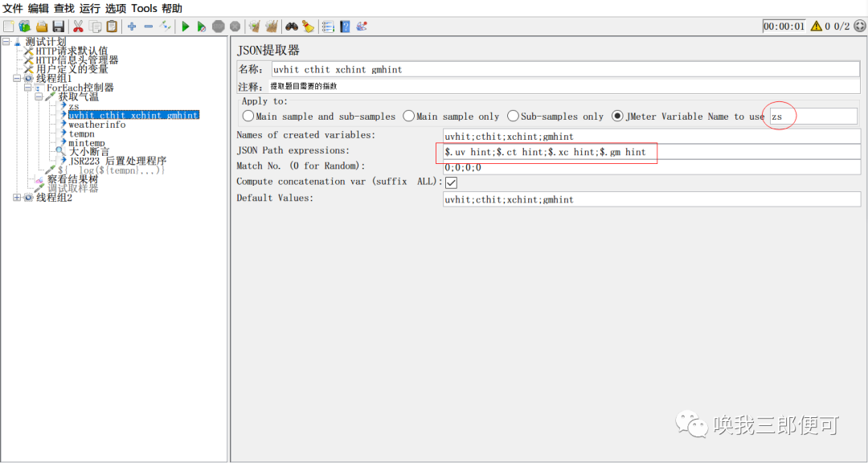Click the grey Shutdown icon
Screen dimensions: 868x463
point(235,26)
